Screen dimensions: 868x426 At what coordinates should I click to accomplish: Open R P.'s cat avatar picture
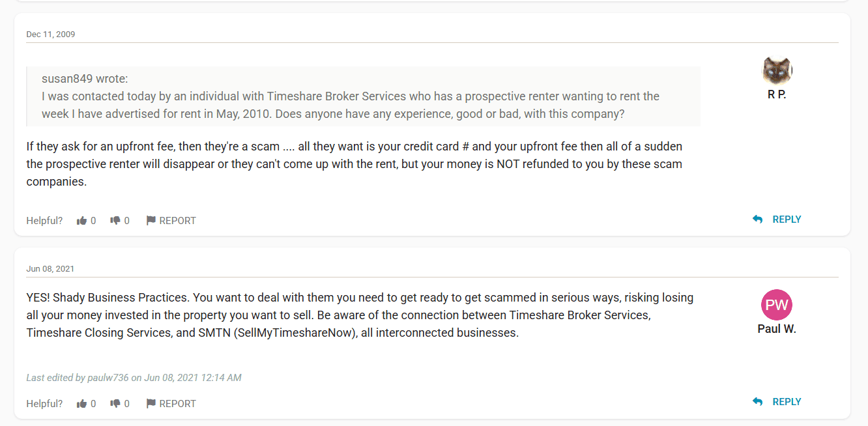[777, 70]
